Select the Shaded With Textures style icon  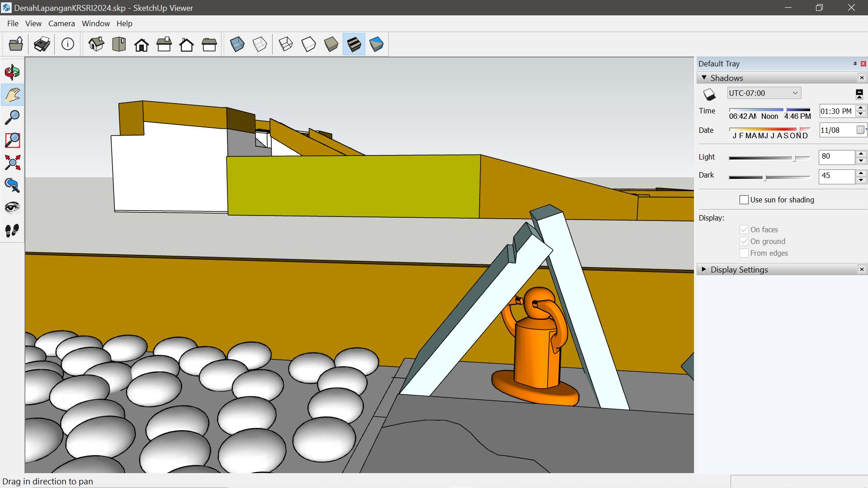[354, 44]
